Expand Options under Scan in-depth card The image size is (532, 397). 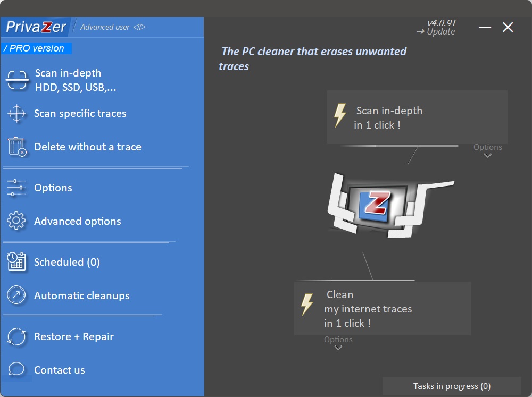(487, 150)
